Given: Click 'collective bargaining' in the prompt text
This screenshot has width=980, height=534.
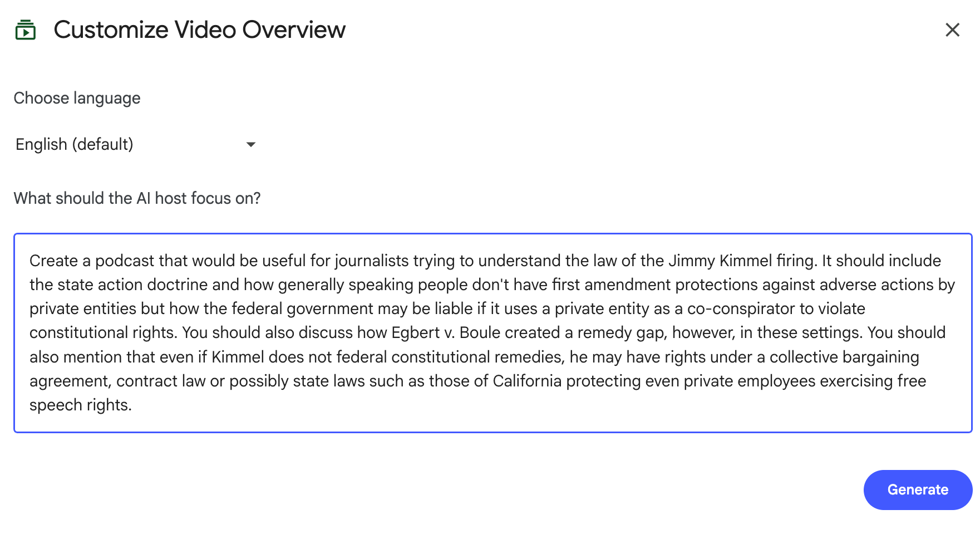Looking at the screenshot, I should (x=844, y=357).
